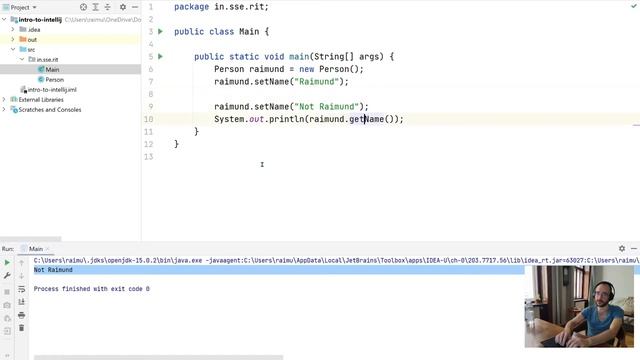Click the restore layout icon in Run sidebar
640x360 pixels.
(7, 318)
